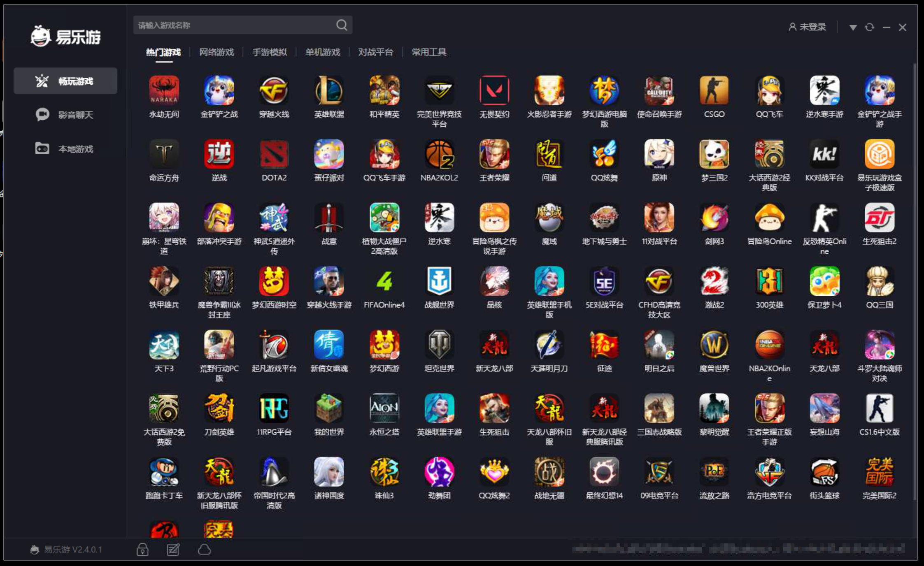The width and height of the screenshot is (924, 566).
Task: Select the 5E对战平台 icon
Action: pyautogui.click(x=604, y=281)
